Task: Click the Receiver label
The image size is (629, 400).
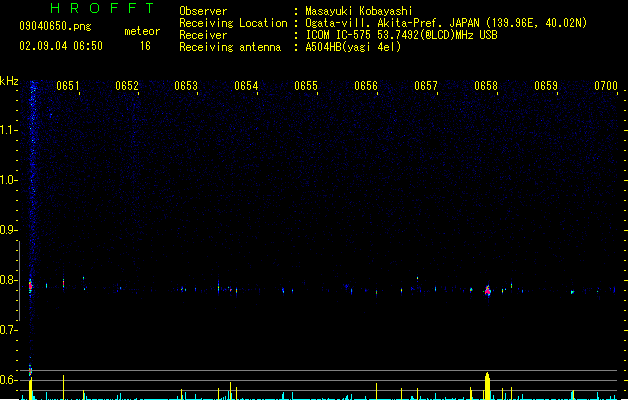Action: coord(203,35)
